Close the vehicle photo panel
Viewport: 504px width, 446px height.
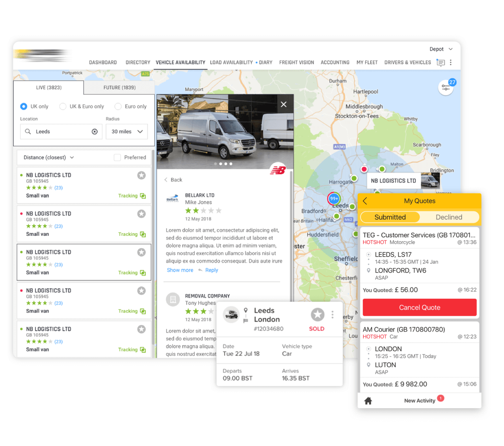[x=284, y=105]
